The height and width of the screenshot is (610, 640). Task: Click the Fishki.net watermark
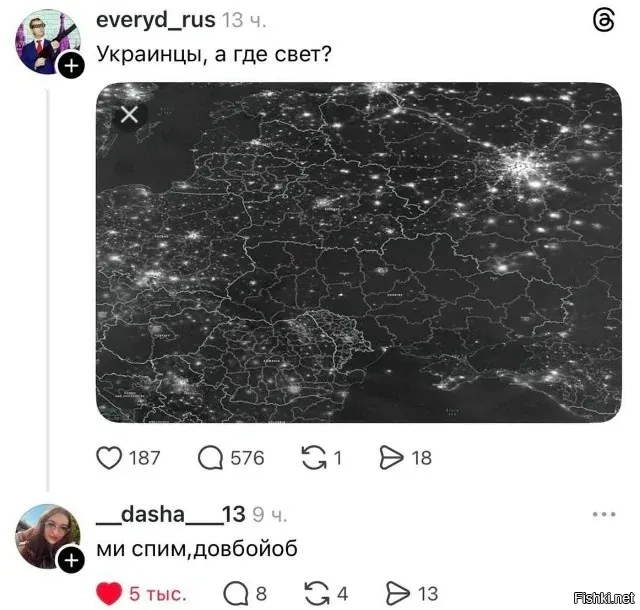click(x=604, y=598)
